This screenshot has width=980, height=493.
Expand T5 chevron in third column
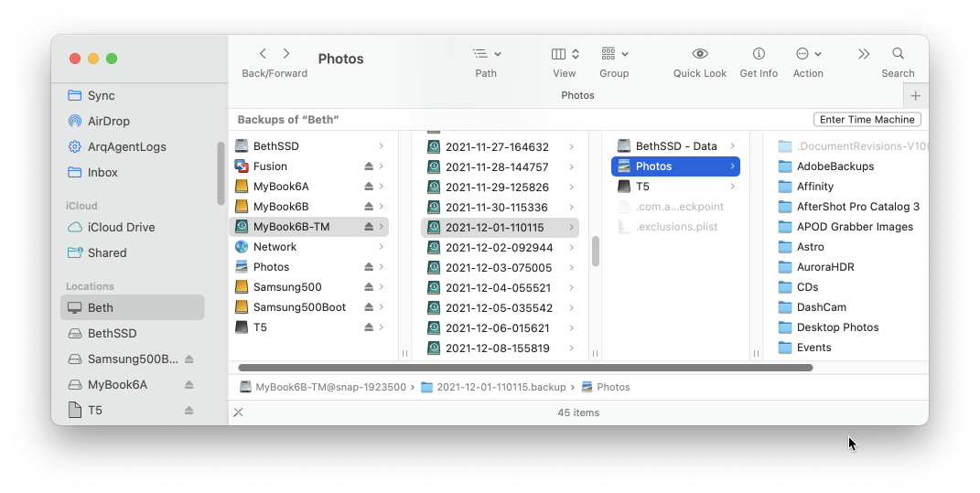(x=733, y=187)
